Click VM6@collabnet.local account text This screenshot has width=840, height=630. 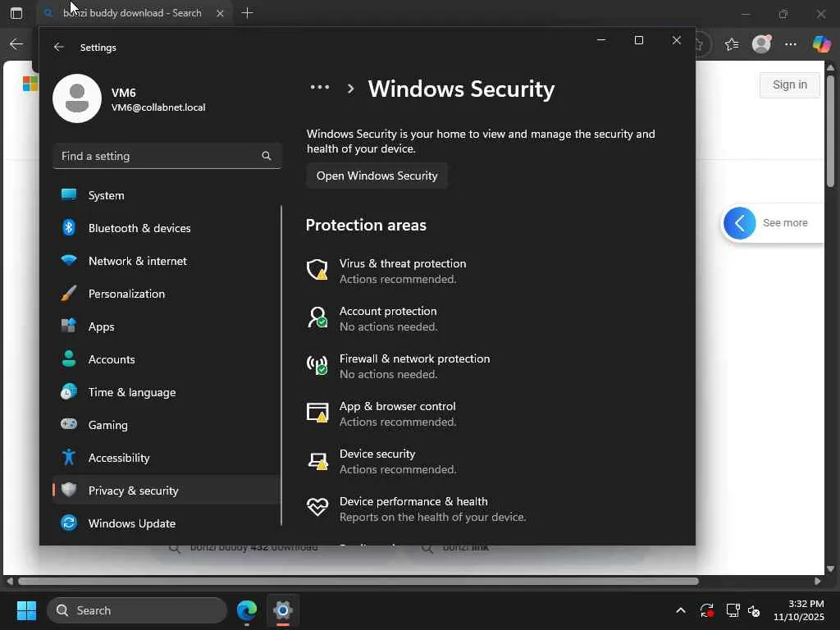coord(158,107)
